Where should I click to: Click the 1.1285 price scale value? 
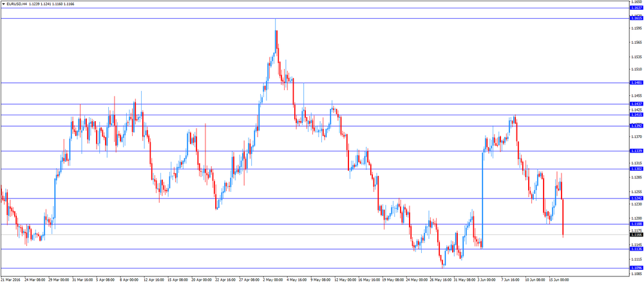(x=637, y=178)
